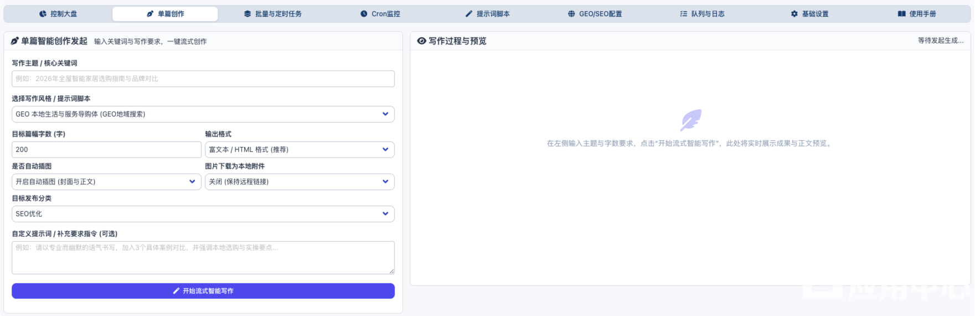Click the 提示词脚本 pencil icon
This screenshot has width=980, height=316.
tap(469, 14)
